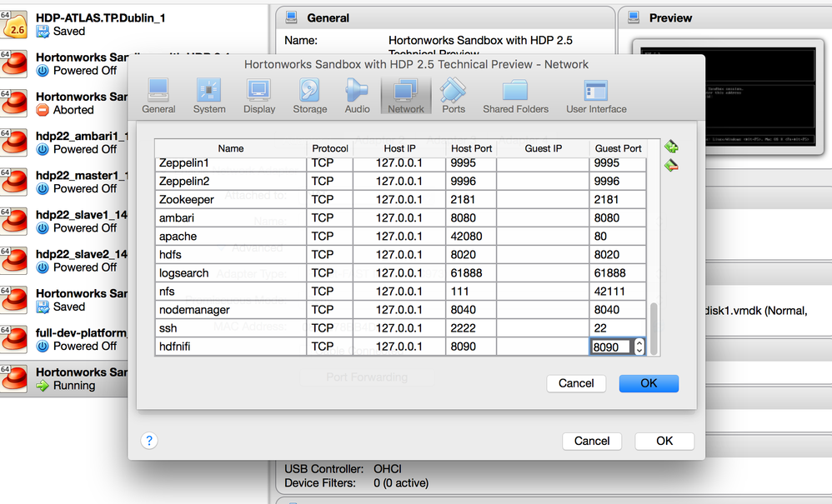
Task: Click nfs guest port 42111 cell
Action: (618, 292)
